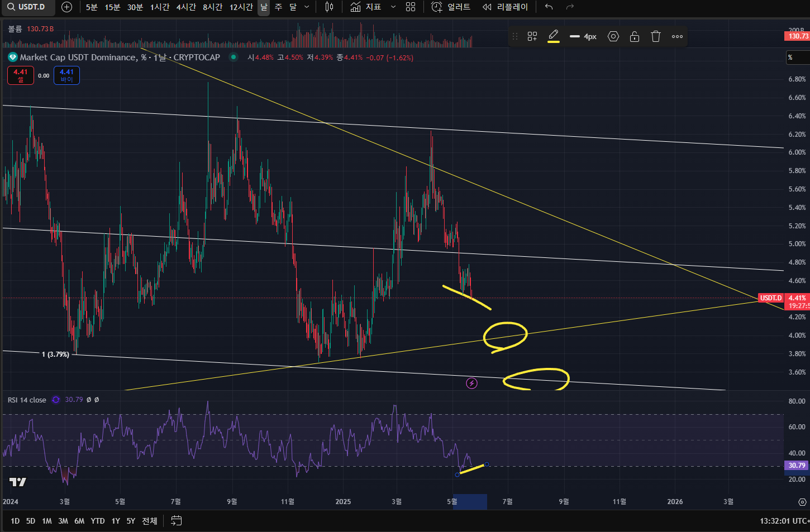Viewport: 810px width, 532px height.
Task: Click the USDT.D 4.41% price label
Action: click(x=783, y=298)
